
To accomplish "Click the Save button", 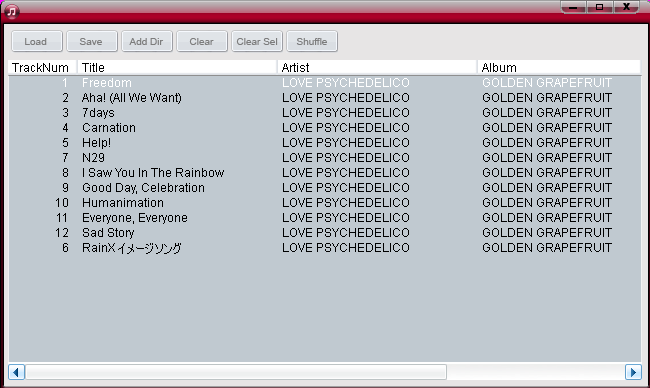I will (92, 41).
